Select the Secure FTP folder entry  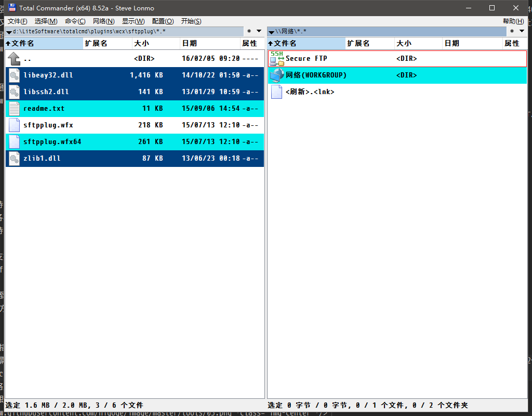pyautogui.click(x=397, y=58)
